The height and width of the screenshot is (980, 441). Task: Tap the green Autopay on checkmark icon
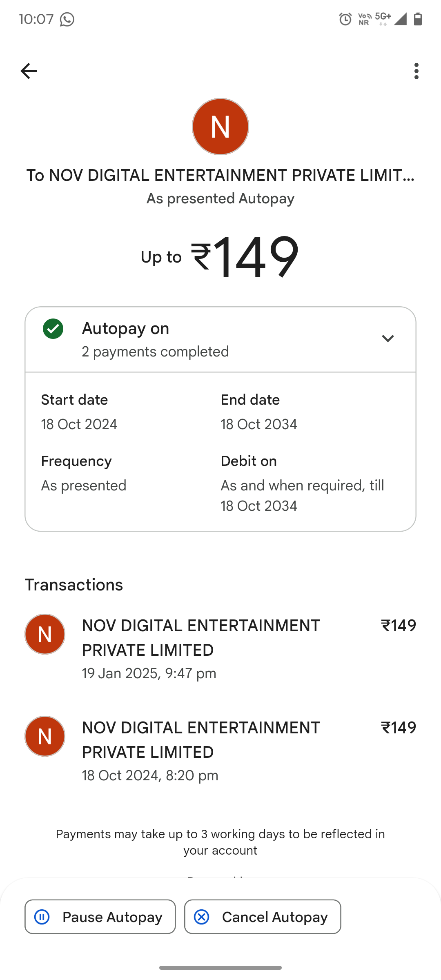click(x=53, y=329)
